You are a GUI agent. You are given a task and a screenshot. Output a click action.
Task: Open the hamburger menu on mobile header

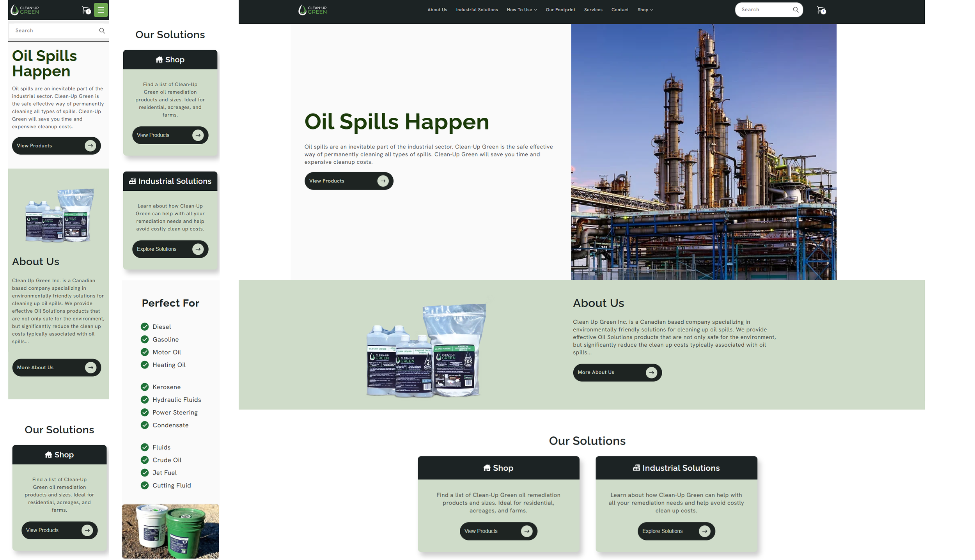pos(101,10)
